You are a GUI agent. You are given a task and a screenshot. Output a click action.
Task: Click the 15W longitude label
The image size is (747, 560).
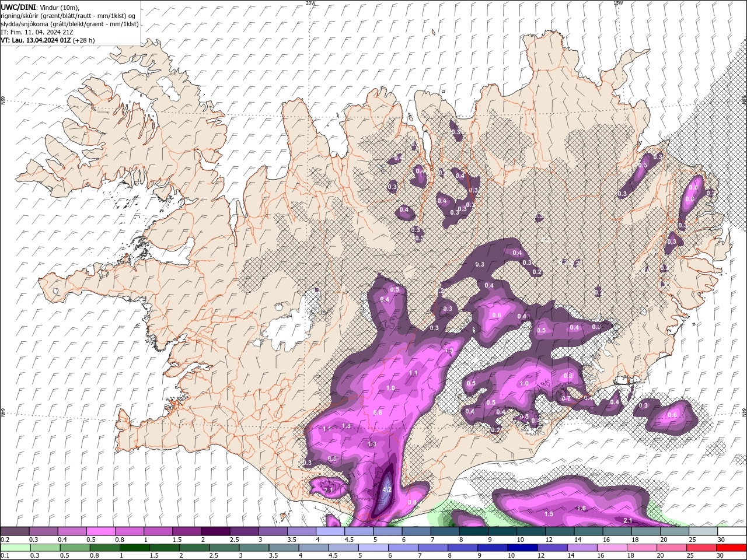619,3
